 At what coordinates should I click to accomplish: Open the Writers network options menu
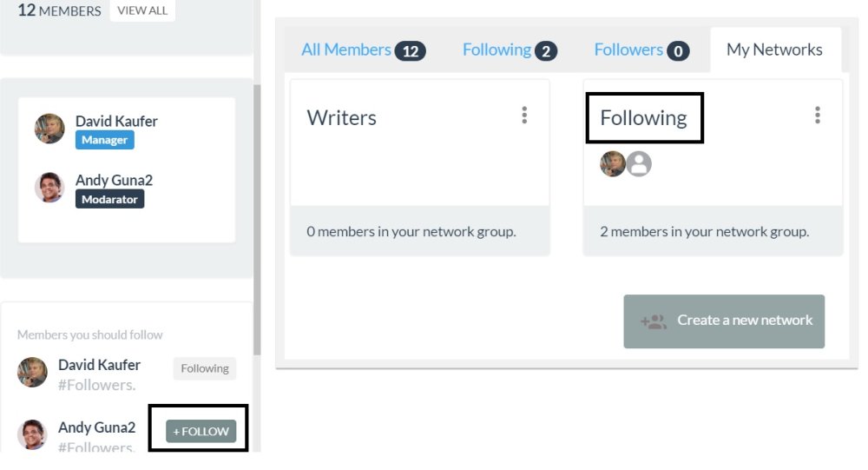click(524, 116)
